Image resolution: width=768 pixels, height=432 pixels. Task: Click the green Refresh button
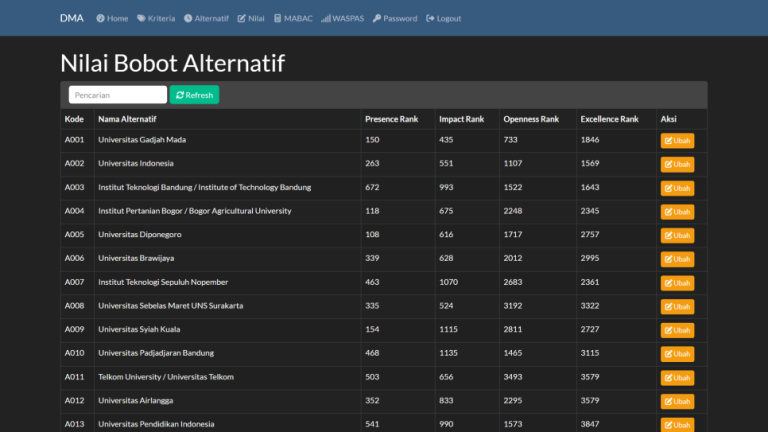[x=194, y=95]
